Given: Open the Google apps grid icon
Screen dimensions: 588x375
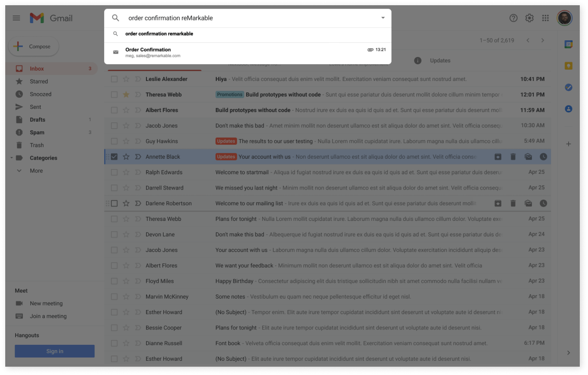Looking at the screenshot, I should [545, 18].
